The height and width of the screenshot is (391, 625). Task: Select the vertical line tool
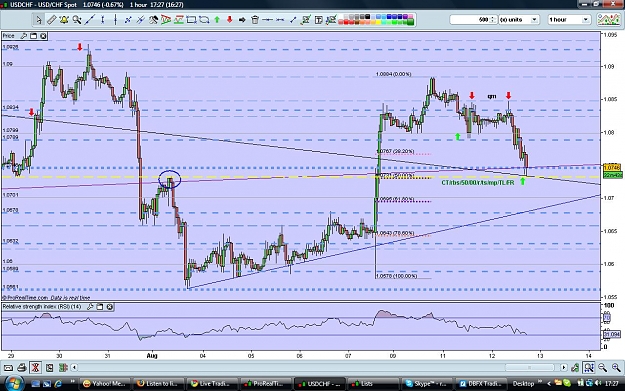115,20
